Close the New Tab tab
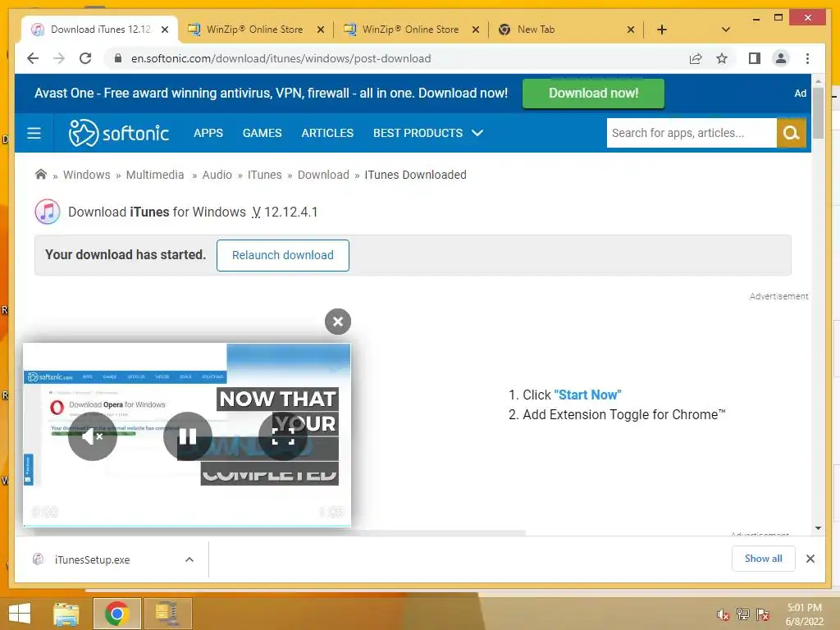This screenshot has width=840, height=630. (631, 30)
